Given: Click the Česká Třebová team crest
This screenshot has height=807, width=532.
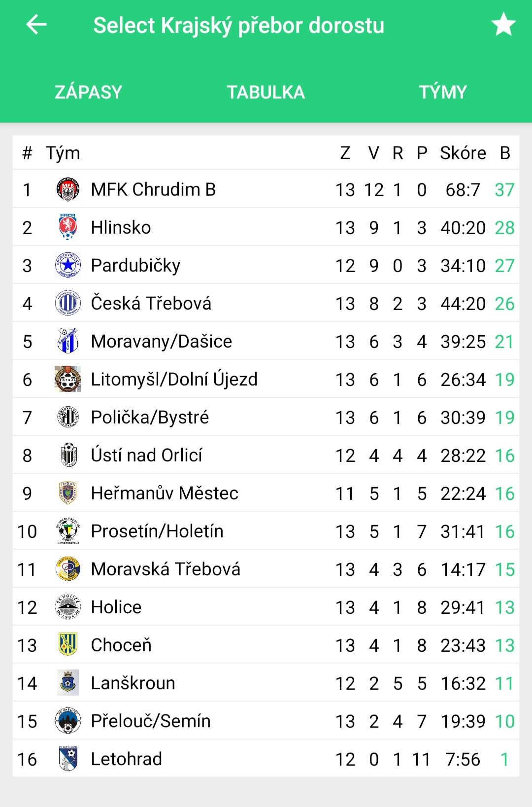Looking at the screenshot, I should click(x=68, y=303).
